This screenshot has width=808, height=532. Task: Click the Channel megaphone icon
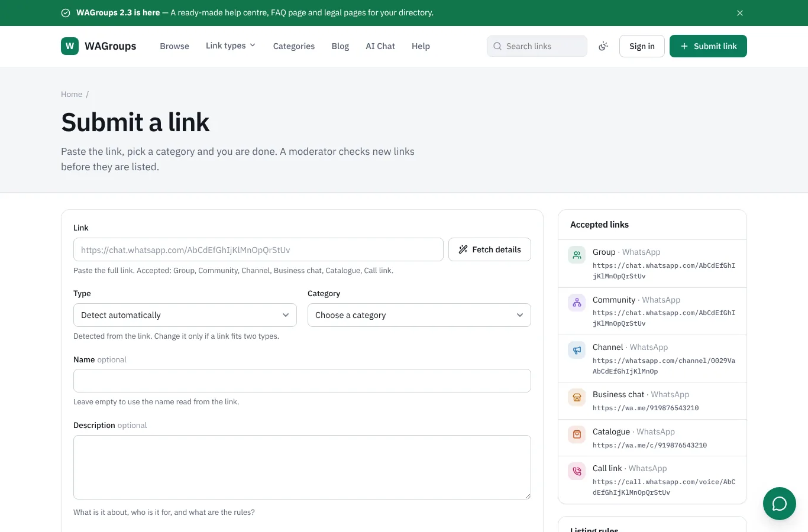point(577,351)
